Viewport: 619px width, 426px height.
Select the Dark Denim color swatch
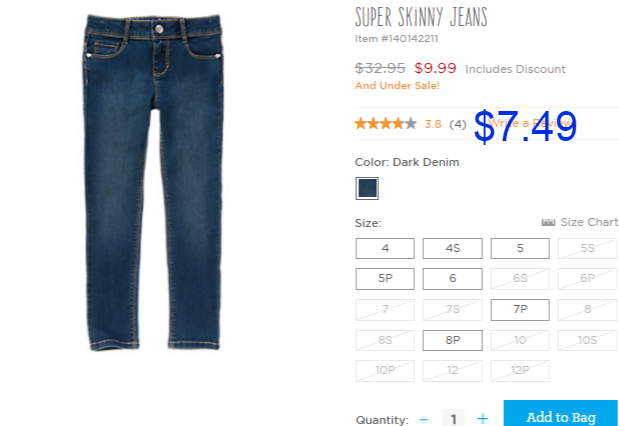coord(367,188)
